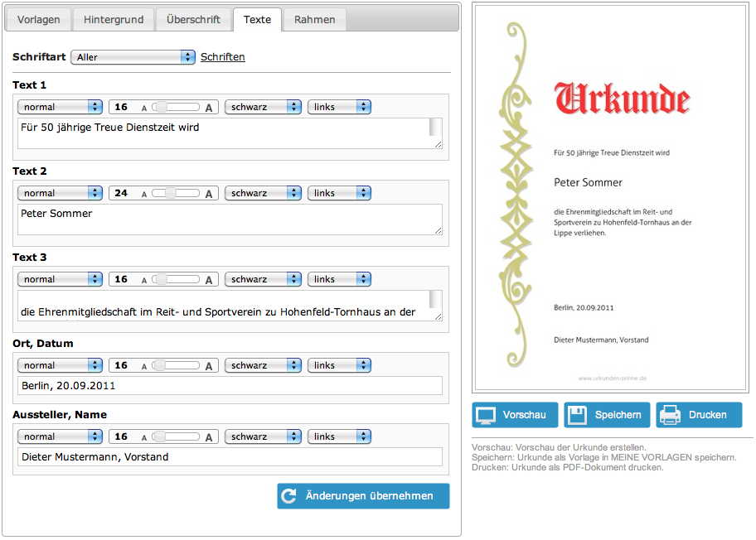Click large A icon of Text 2 slider
This screenshot has width=756, height=540.
208,194
